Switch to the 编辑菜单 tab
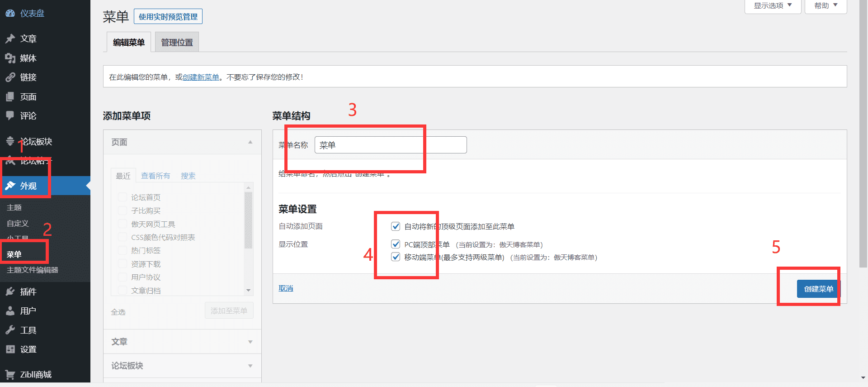The width and height of the screenshot is (868, 387). coord(129,42)
